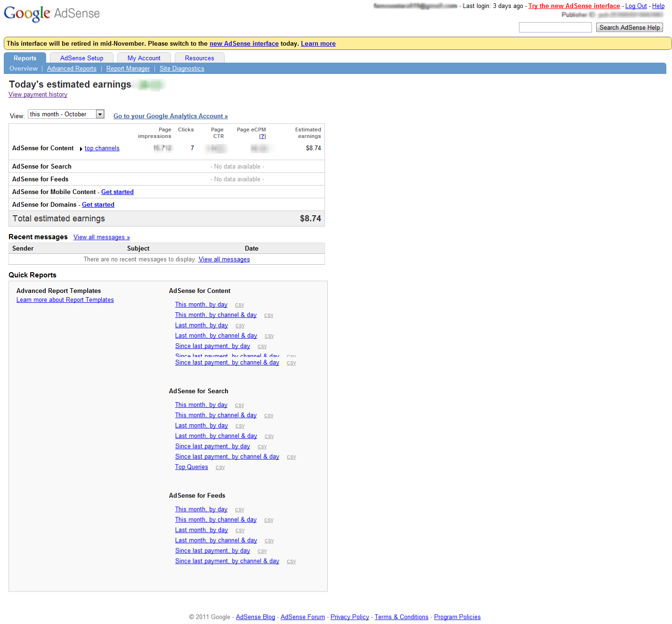This screenshot has height=624, width=672.
Task: Open Search report 'Since last payment, by day'
Action: tap(212, 446)
